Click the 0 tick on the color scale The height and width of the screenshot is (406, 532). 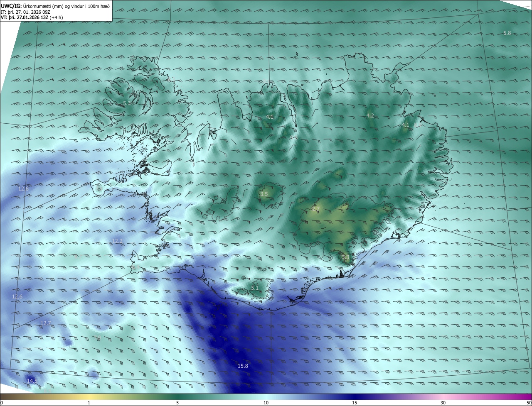coord(2,403)
